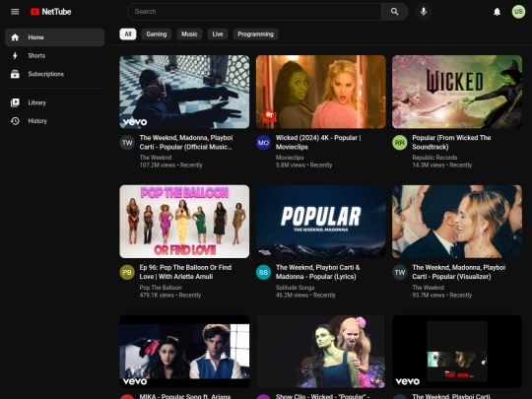Image resolution: width=532 pixels, height=399 pixels.
Task: Open the US user avatar menu
Action: (518, 12)
